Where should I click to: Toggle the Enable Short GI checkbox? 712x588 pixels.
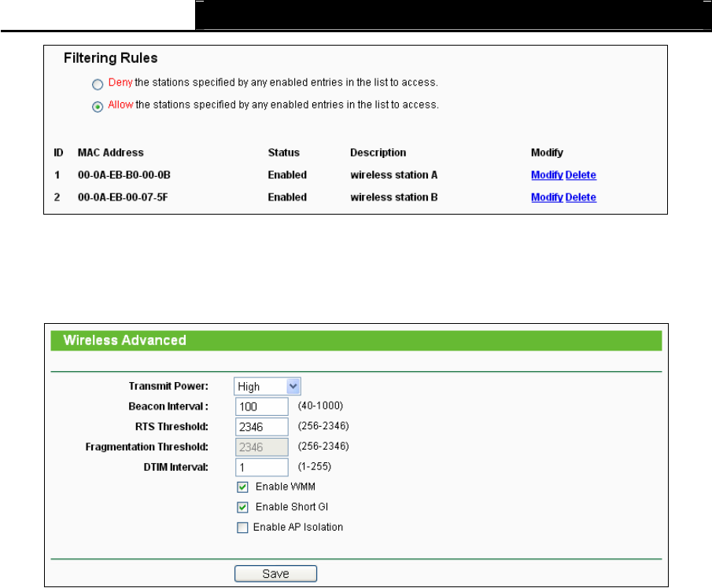(242, 507)
